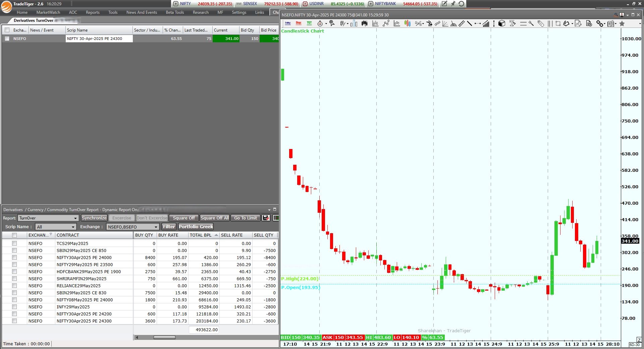Open the Exchange NSEFO,BSEFO dropdown
This screenshot has width=644, height=349.
tap(132, 227)
